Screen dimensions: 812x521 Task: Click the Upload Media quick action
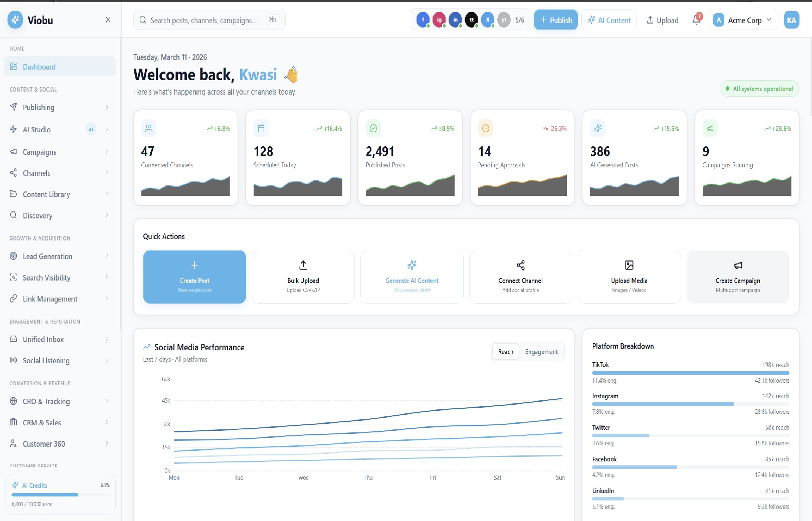tap(629, 277)
